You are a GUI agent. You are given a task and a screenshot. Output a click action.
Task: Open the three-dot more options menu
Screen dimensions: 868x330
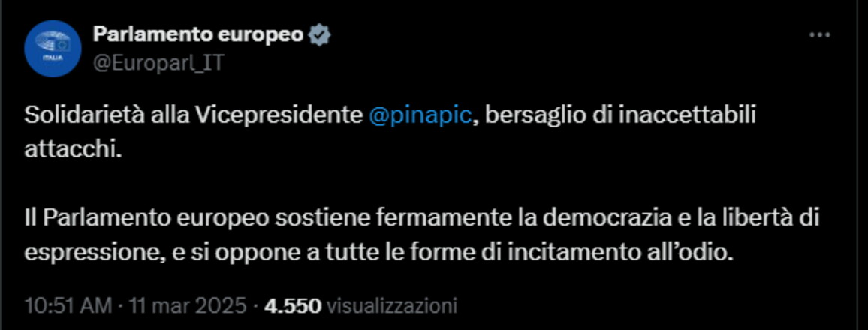pyautogui.click(x=818, y=35)
